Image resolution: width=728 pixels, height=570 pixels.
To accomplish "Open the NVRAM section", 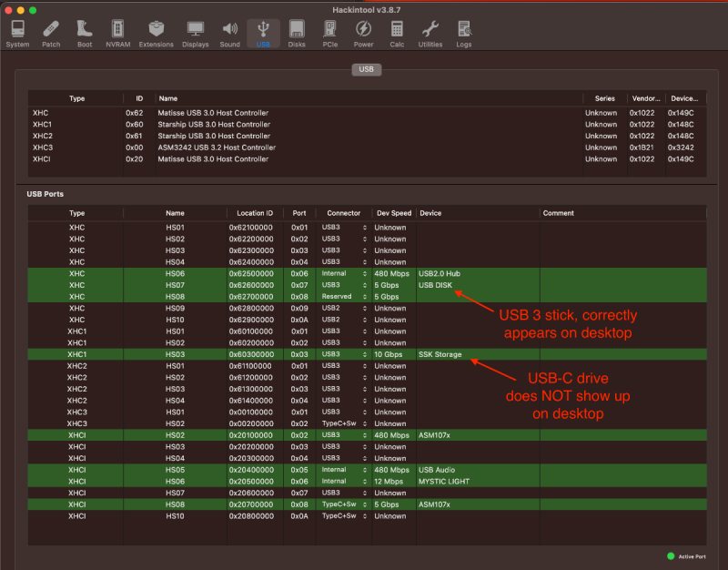I will pos(116,32).
